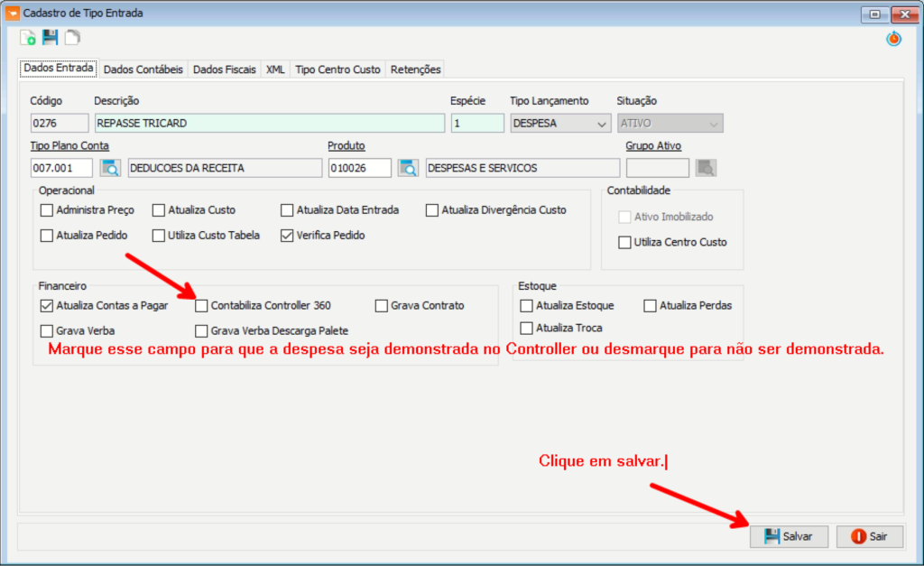Image resolution: width=924 pixels, height=566 pixels.
Task: Click the orange application icon in title bar
Action: (x=12, y=14)
